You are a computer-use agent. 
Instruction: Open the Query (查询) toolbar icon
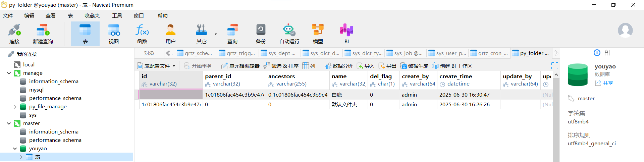(232, 34)
